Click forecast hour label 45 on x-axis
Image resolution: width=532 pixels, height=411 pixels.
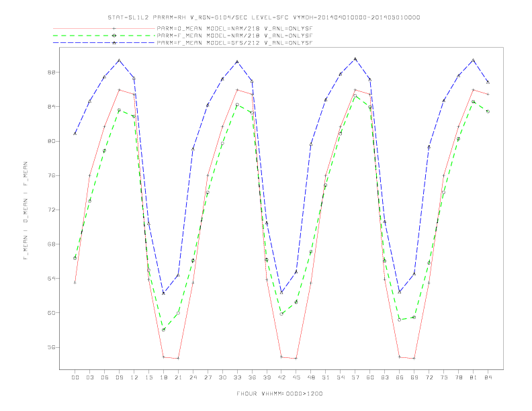point(296,377)
